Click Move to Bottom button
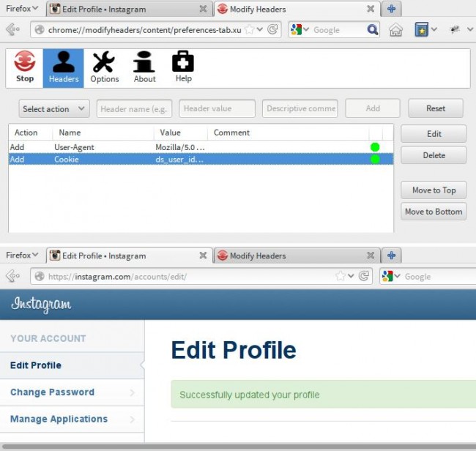The width and height of the screenshot is (476, 451). (x=434, y=212)
